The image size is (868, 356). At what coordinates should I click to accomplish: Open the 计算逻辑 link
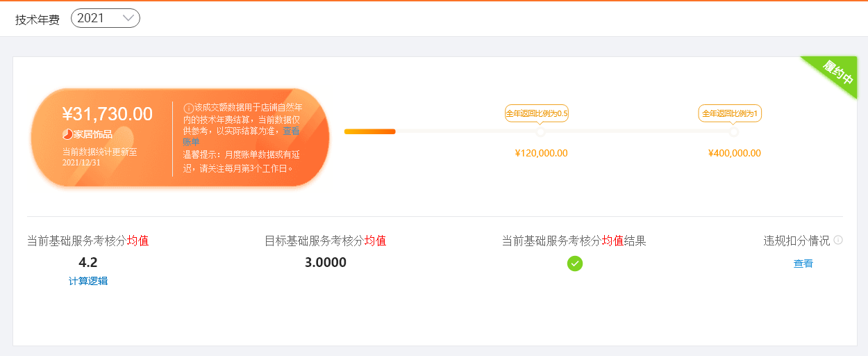88,281
